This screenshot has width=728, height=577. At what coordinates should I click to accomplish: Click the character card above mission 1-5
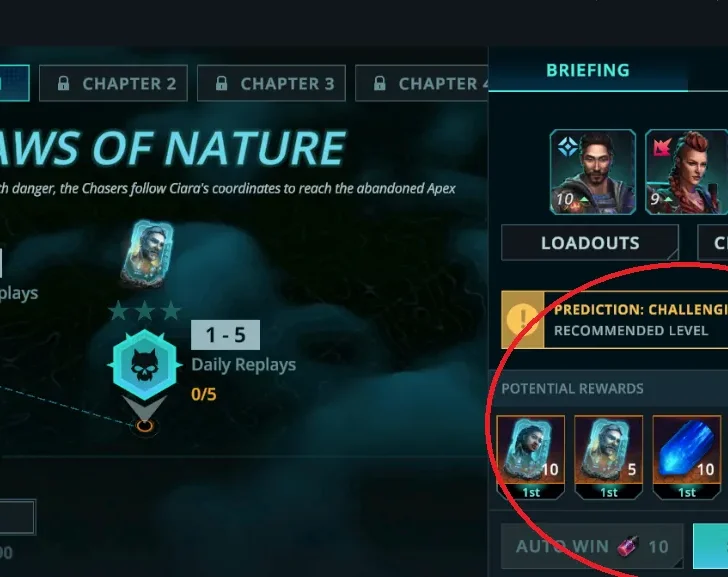[x=147, y=253]
